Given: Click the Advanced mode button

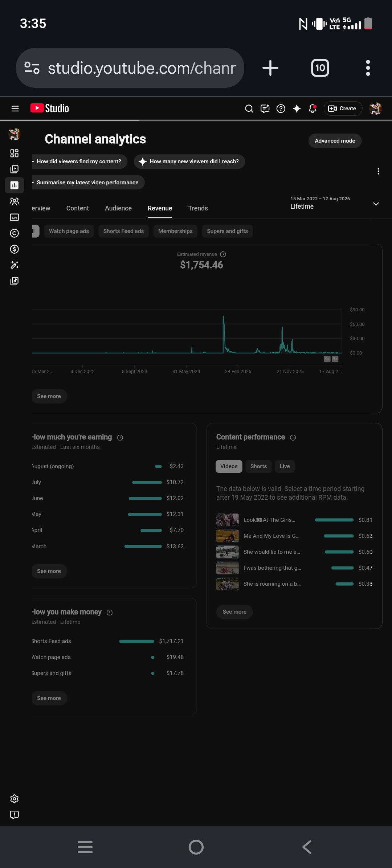Looking at the screenshot, I should [335, 141].
